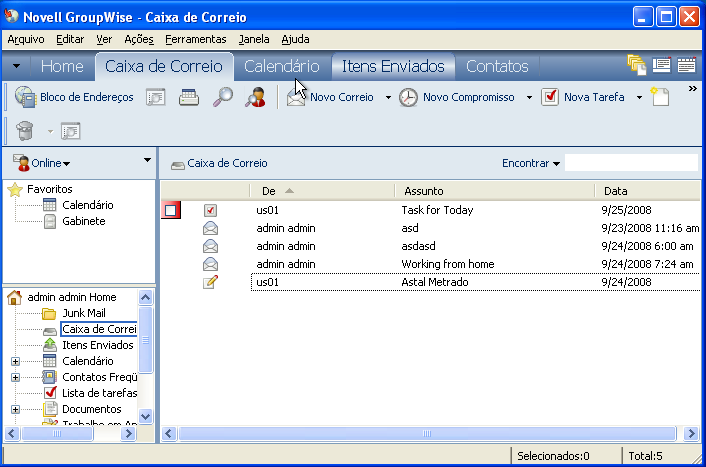Image resolution: width=706 pixels, height=467 pixels.
Task: Switch to the Calendário tab
Action: coord(282,66)
